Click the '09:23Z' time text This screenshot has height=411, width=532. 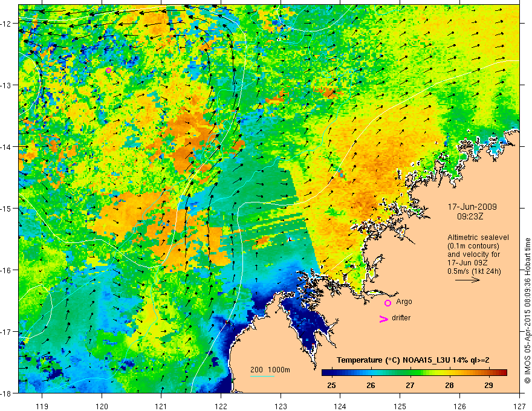tap(470, 216)
